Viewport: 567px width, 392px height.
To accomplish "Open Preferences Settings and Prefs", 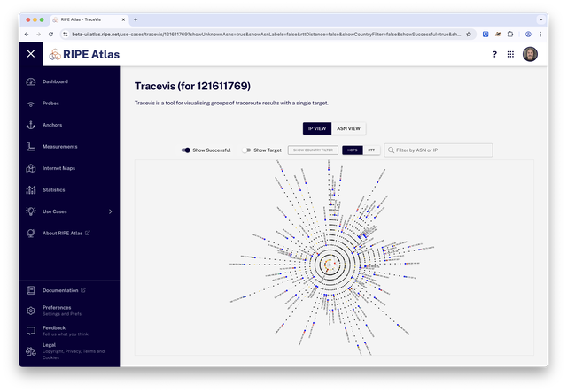I will [x=62, y=311].
